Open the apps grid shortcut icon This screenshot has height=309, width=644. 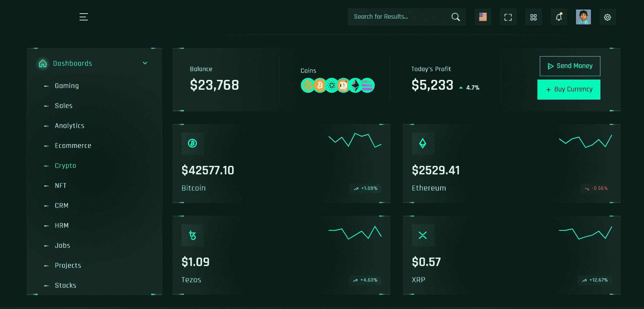click(x=533, y=17)
